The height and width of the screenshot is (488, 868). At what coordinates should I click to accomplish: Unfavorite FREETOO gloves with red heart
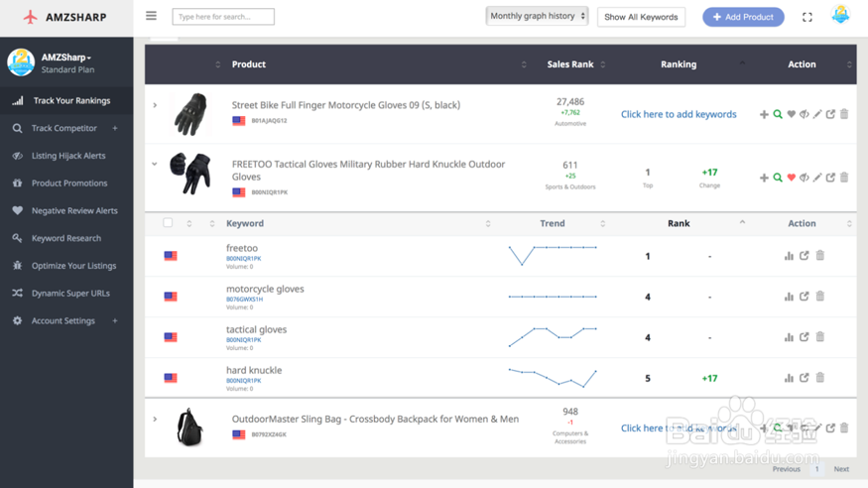(791, 178)
